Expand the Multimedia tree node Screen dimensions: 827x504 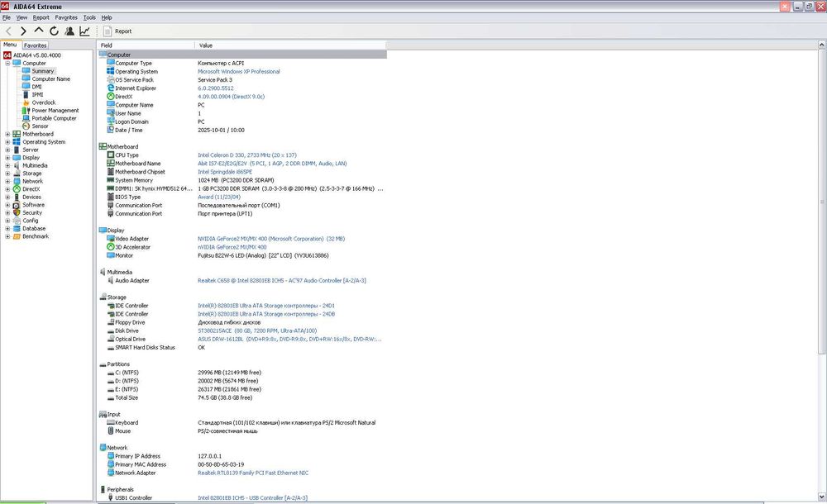click(x=7, y=165)
